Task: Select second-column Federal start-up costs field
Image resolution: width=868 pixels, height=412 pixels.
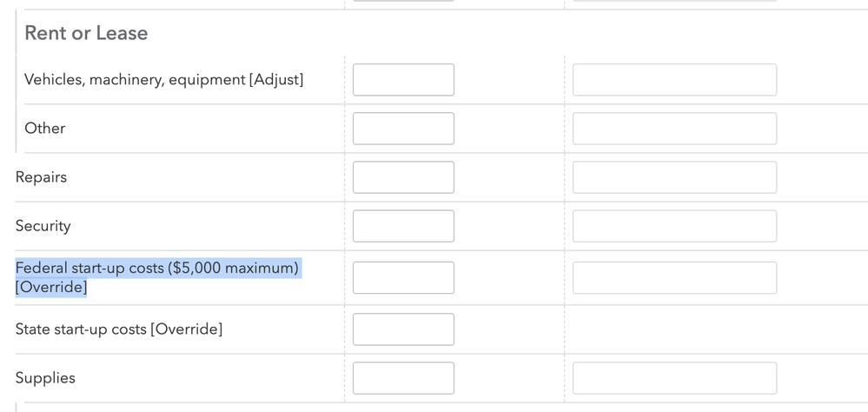Action: point(674,278)
